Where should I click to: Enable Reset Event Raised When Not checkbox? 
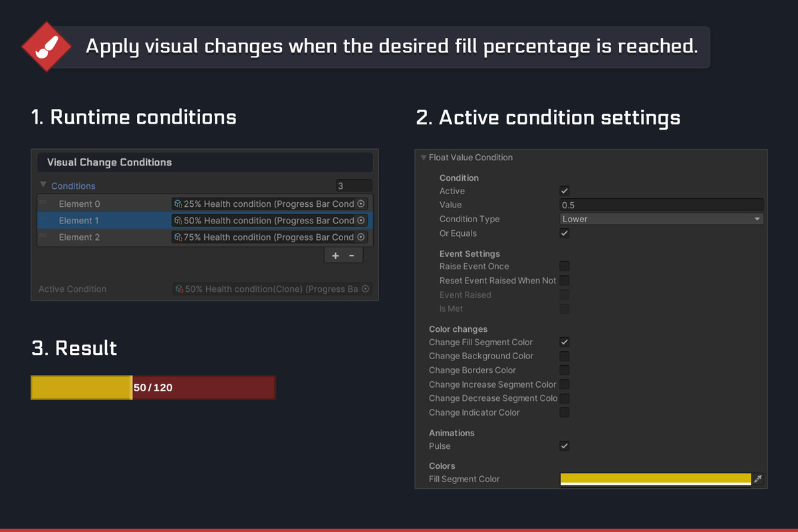565,281
